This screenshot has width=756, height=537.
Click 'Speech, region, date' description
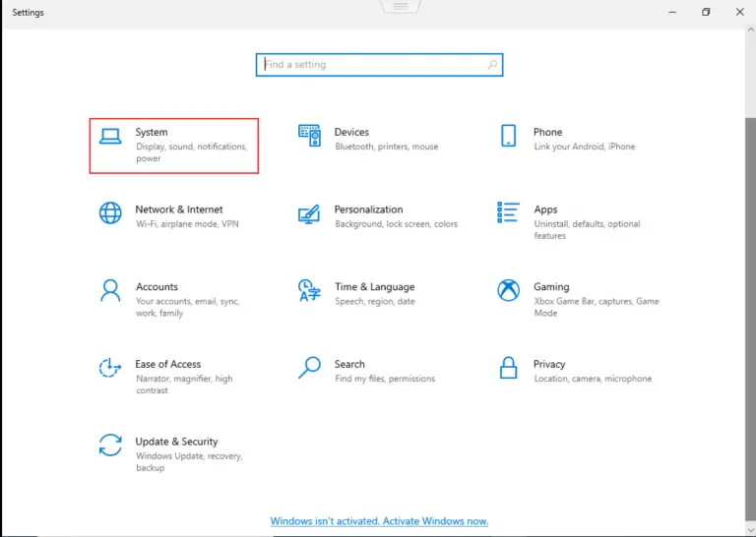(375, 302)
